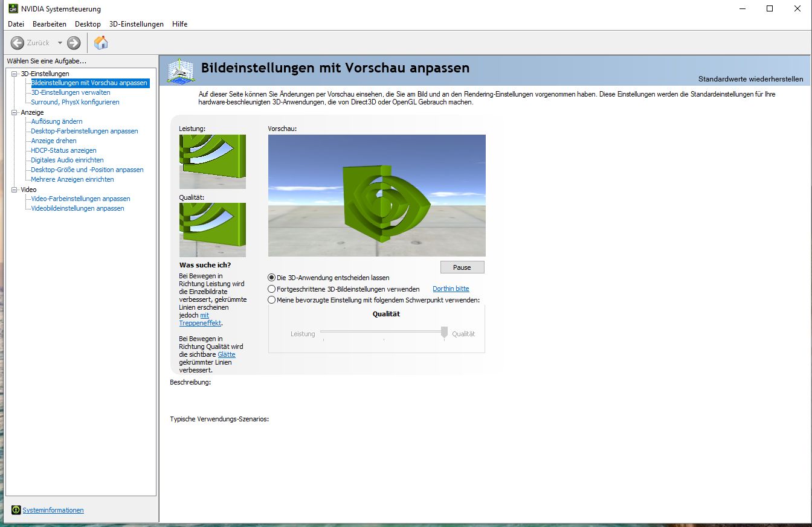Image resolution: width=812 pixels, height=527 pixels.
Task: Click the Anzeige tree category label
Action: coord(32,112)
